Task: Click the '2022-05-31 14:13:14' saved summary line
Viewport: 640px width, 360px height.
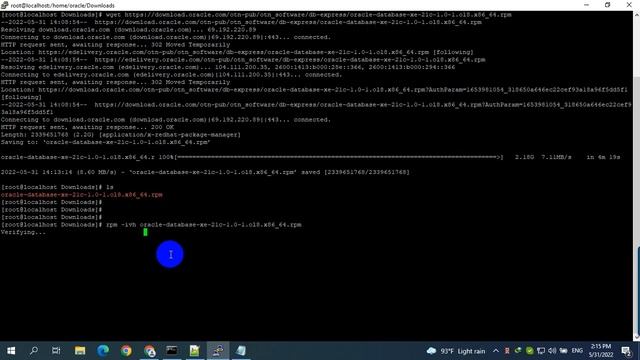Action: click(205, 172)
